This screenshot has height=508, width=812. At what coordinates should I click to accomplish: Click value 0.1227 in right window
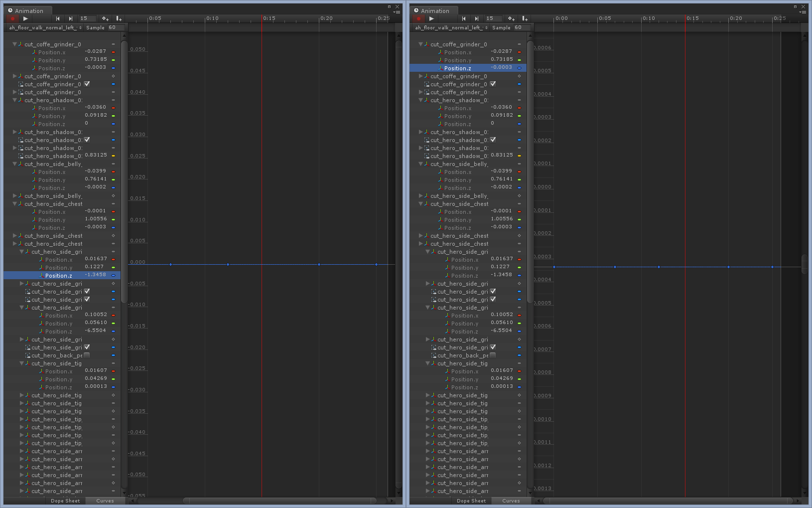pyautogui.click(x=500, y=267)
